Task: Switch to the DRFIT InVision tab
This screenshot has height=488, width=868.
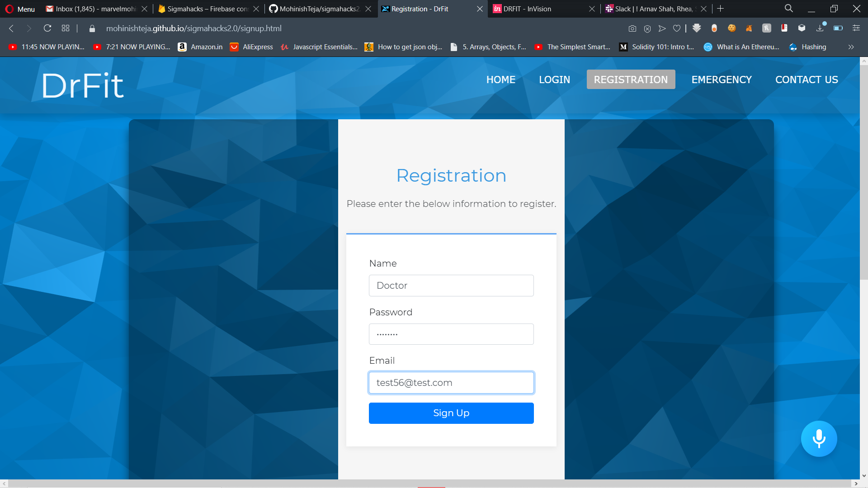Action: click(527, 9)
